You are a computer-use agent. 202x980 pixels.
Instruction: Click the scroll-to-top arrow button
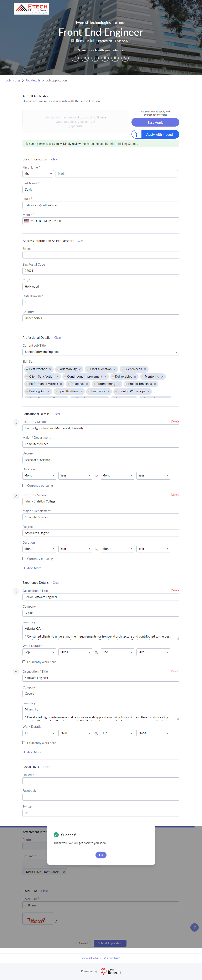coord(194,927)
